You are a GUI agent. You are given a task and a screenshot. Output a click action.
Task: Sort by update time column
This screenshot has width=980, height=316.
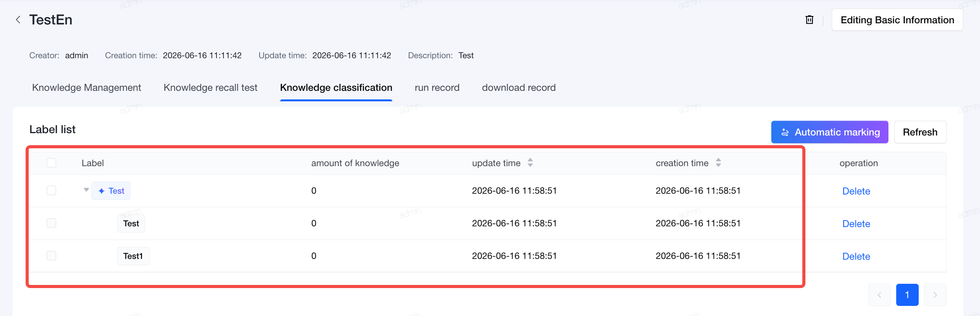(530, 163)
